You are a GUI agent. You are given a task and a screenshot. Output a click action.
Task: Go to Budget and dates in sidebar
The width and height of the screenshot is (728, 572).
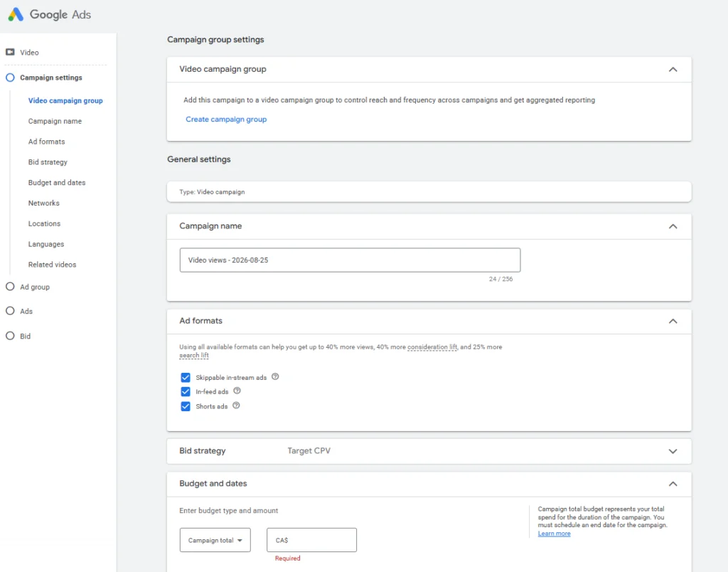pyautogui.click(x=57, y=183)
